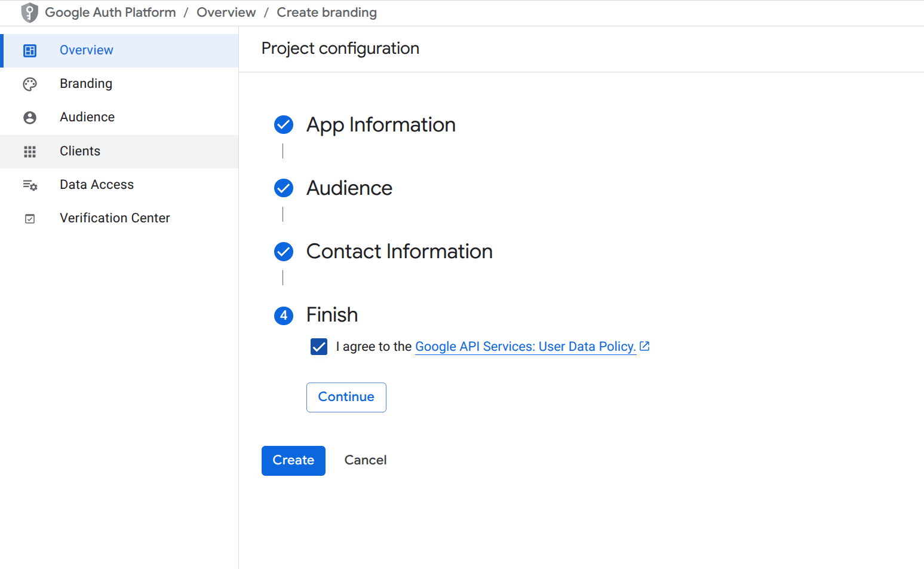Click the 'I agree to the' label text
The height and width of the screenshot is (569, 924).
374,347
